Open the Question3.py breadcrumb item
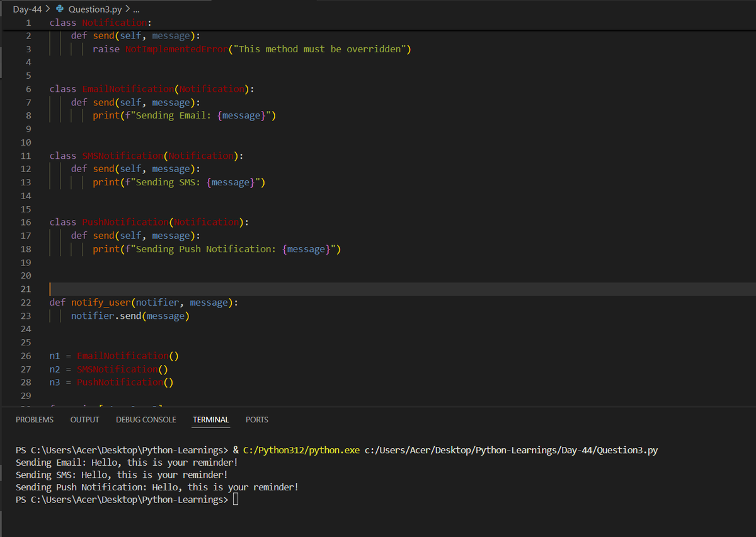Viewport: 756px width, 537px height. 94,9
